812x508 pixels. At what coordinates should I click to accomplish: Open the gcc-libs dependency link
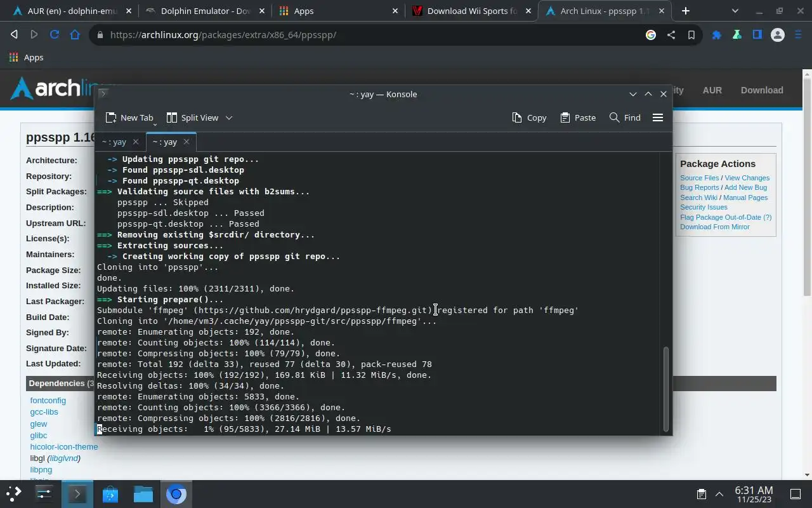click(x=44, y=411)
